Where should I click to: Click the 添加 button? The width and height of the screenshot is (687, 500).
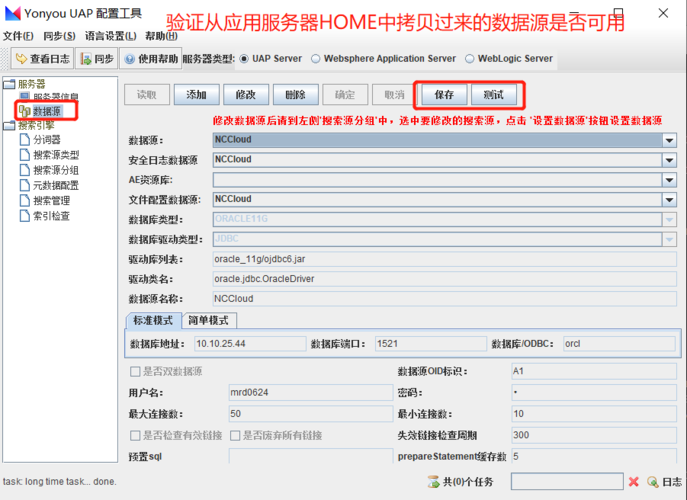[x=196, y=95]
